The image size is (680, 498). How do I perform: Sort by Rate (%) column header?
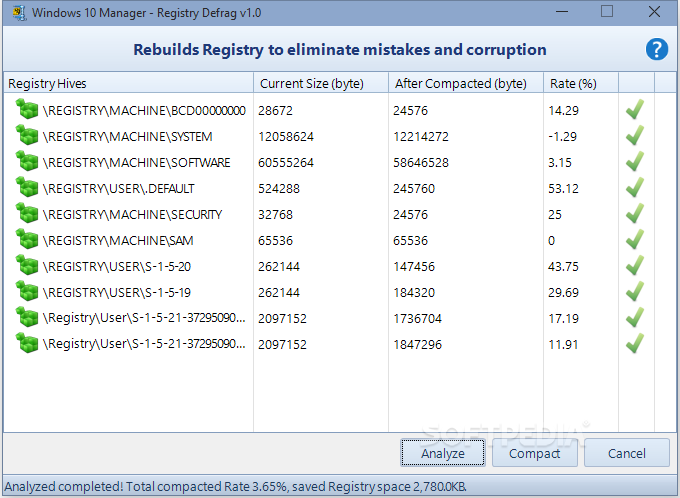(x=581, y=83)
